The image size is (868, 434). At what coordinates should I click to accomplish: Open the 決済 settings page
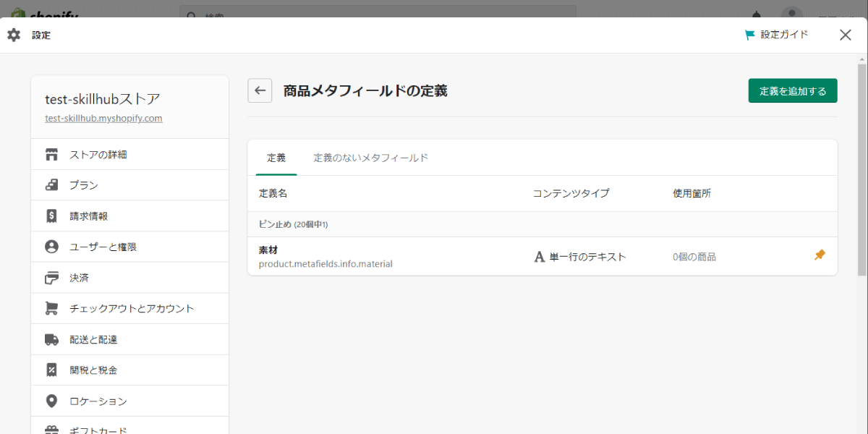coord(129,278)
